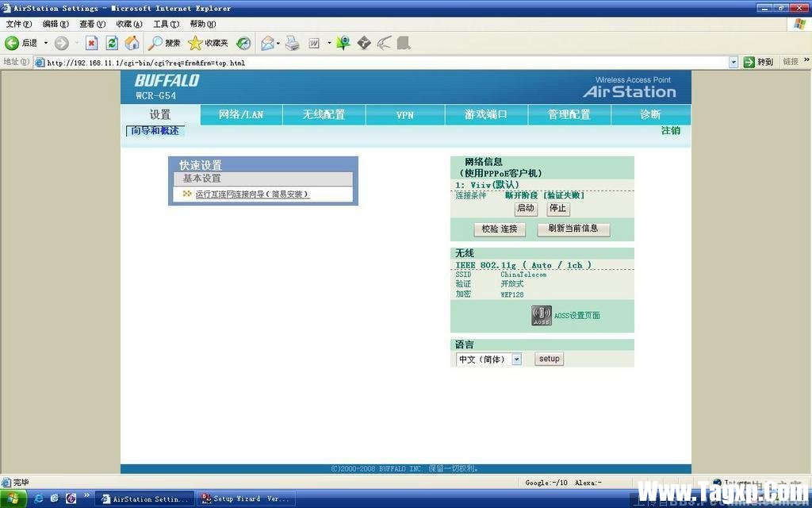Open Favorites (收藏夹) star icon
Viewport: 812px width, 508px height.
(x=195, y=43)
